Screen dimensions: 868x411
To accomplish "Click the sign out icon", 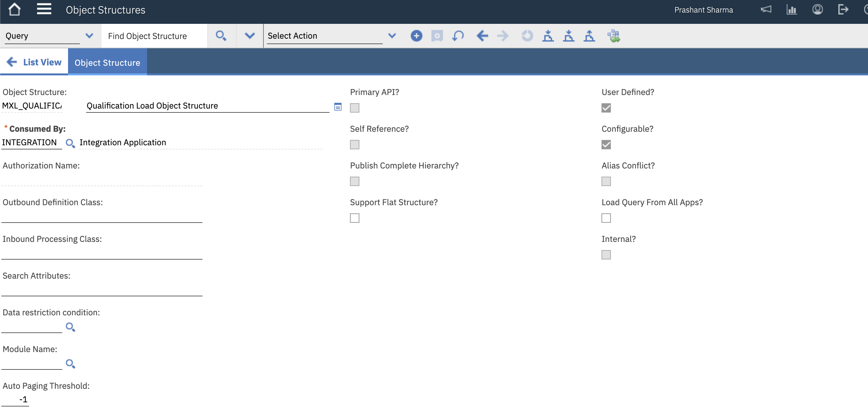I will pos(843,9).
